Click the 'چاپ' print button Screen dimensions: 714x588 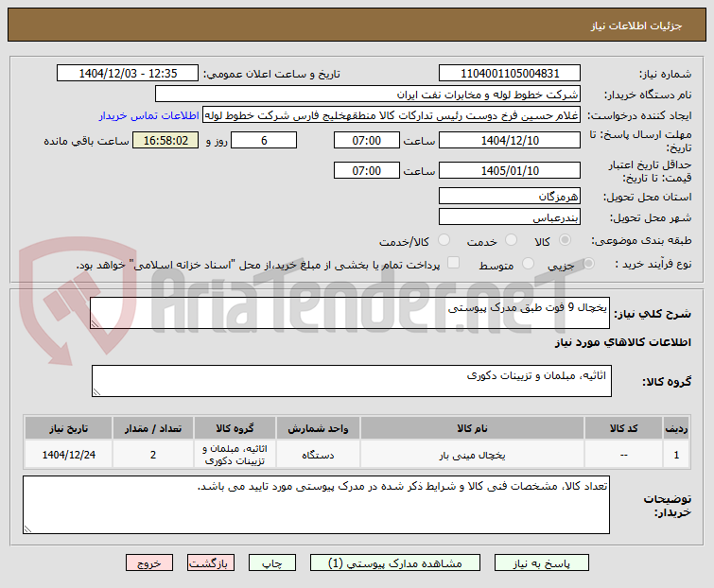(271, 563)
